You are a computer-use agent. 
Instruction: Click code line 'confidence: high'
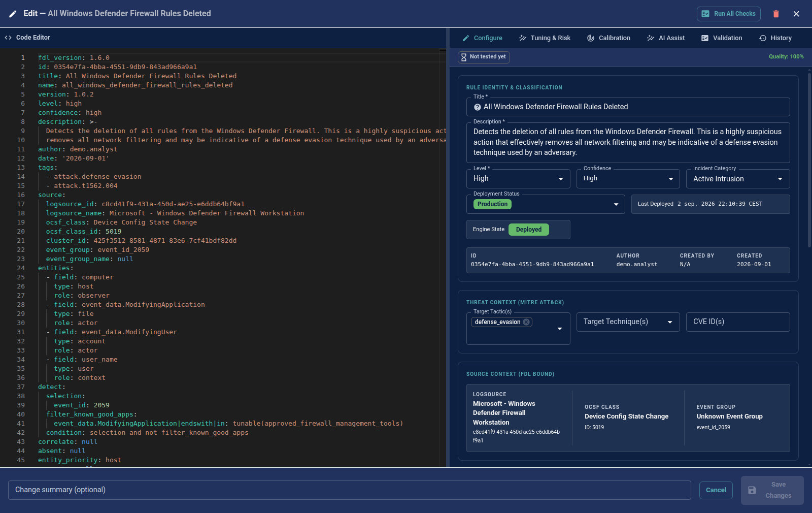[70, 113]
